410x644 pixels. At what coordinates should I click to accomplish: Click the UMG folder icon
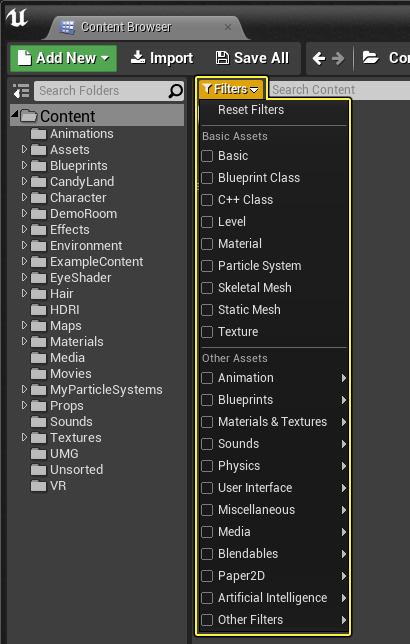coord(39,454)
